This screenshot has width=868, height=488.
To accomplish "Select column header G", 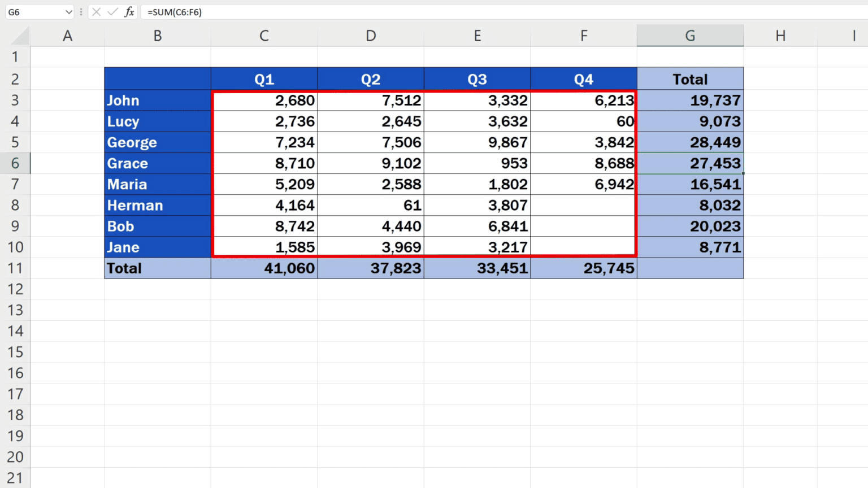I will [x=690, y=35].
